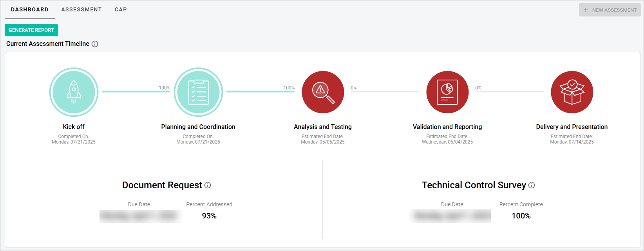Click the Delivery and Presentation box icon

point(572,92)
